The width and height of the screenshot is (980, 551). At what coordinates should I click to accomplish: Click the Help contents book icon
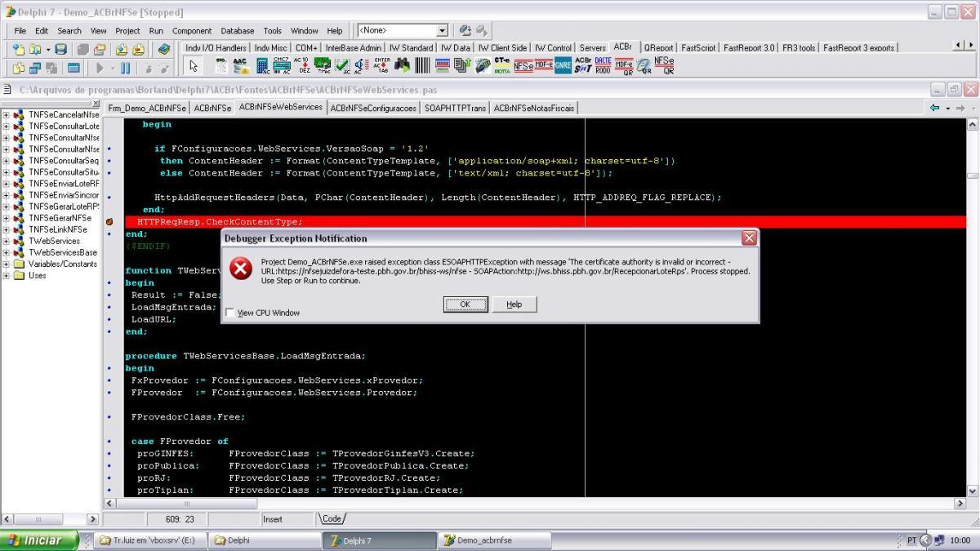pos(164,49)
